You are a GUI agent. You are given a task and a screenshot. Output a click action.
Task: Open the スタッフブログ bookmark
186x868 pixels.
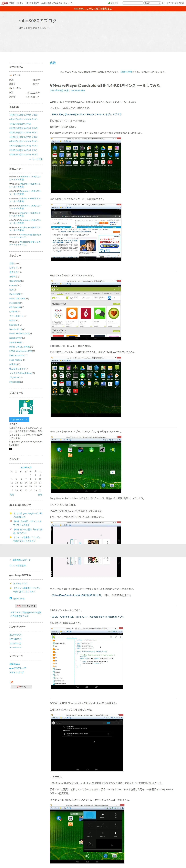17,673
